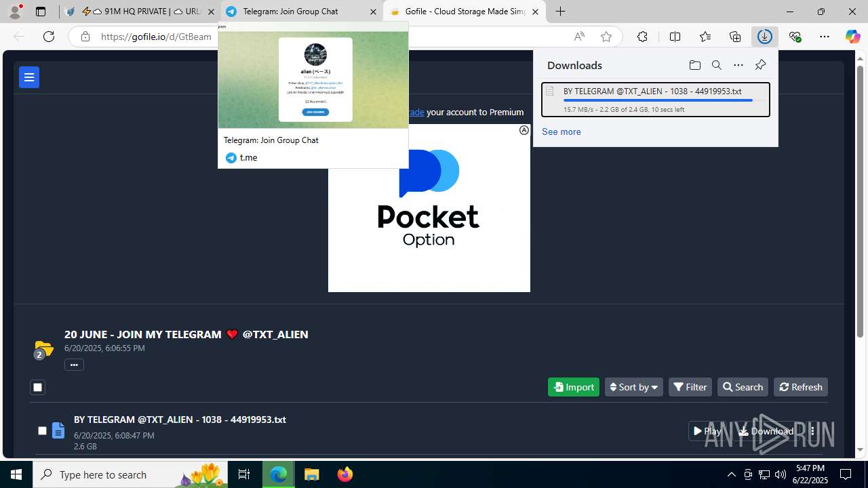Screen dimensions: 868x488
Task: Open Edge Settings and more menu
Action: coord(825,37)
